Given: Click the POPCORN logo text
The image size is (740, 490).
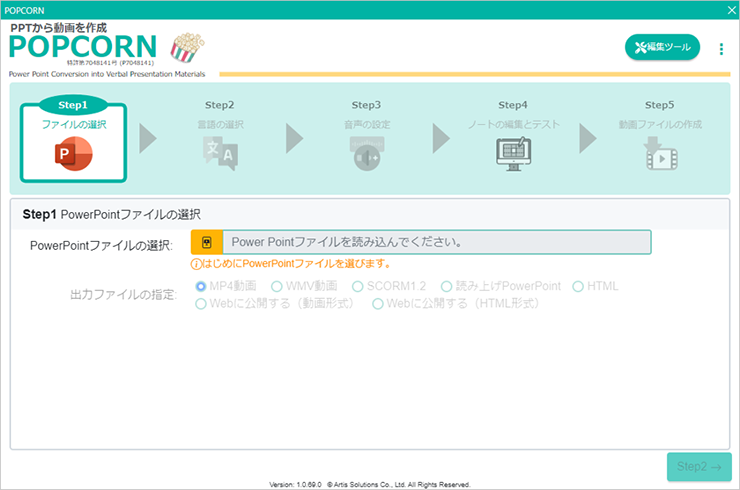Looking at the screenshot, I should 83,47.
